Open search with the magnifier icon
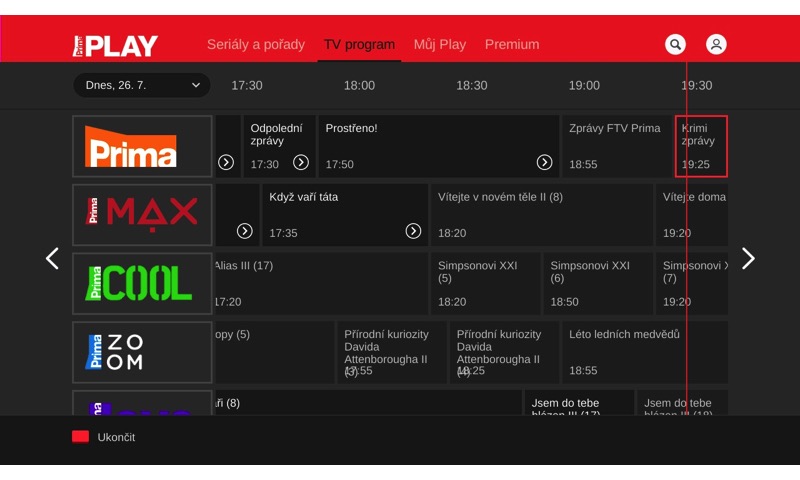 coord(675,44)
